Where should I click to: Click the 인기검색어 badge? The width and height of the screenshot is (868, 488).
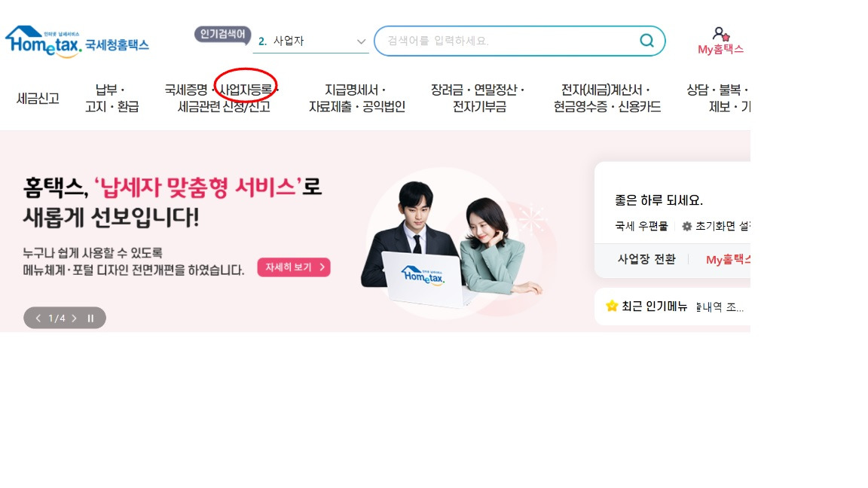click(x=222, y=35)
